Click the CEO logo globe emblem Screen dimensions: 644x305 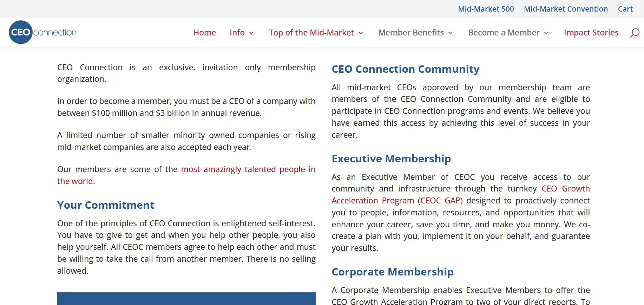click(x=20, y=32)
